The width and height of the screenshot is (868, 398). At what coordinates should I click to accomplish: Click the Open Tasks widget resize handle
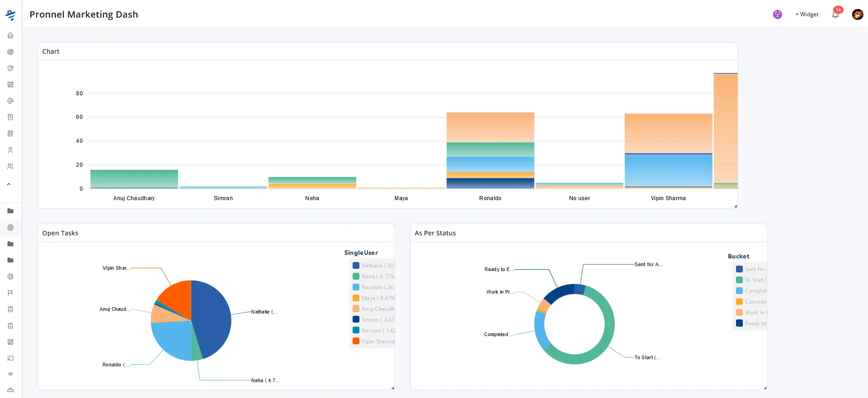pos(393,388)
